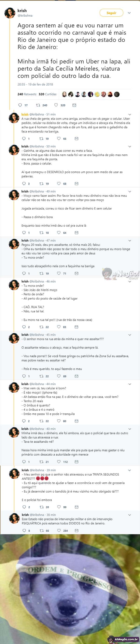This screenshot has width=140, height=644.
Task: Retweet the last tweet with 66 retweets
Action: coord(41,531)
